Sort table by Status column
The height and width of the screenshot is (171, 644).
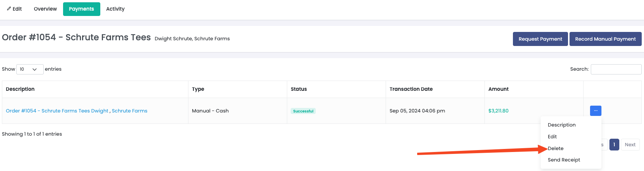tap(336, 89)
